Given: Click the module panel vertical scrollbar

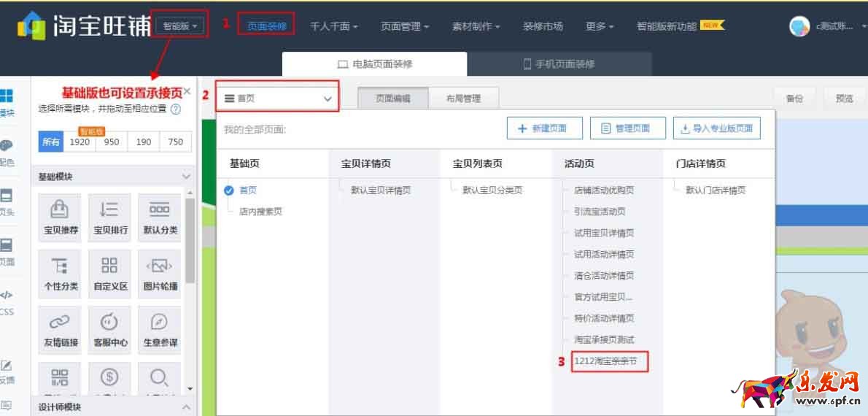Looking at the screenshot, I should point(190,241).
